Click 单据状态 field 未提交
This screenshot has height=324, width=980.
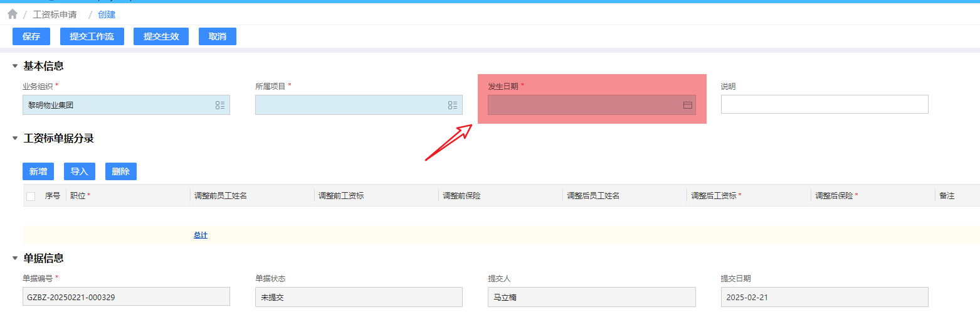pos(359,297)
